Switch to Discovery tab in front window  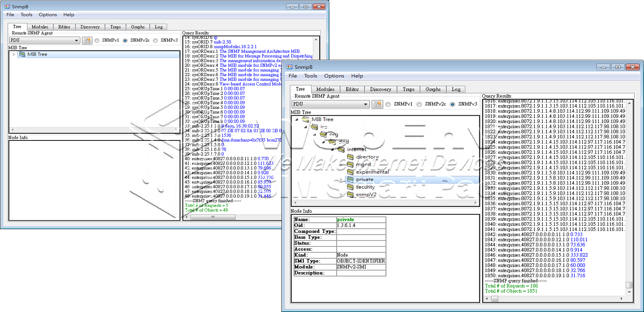(x=381, y=89)
